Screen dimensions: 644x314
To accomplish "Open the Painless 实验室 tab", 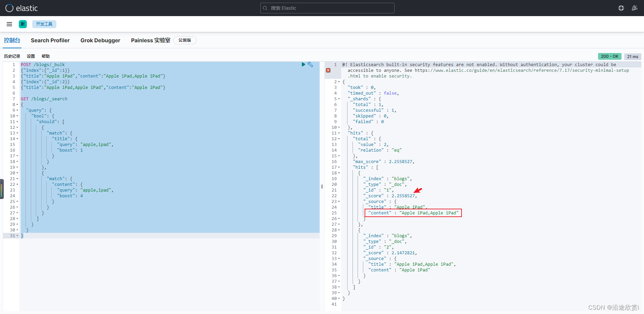I will [x=151, y=40].
